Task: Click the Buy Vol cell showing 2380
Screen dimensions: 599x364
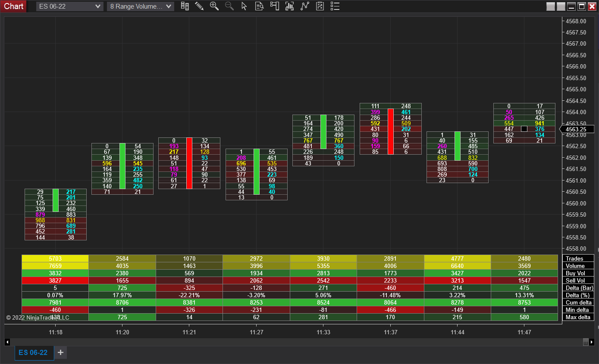Action: [122, 273]
